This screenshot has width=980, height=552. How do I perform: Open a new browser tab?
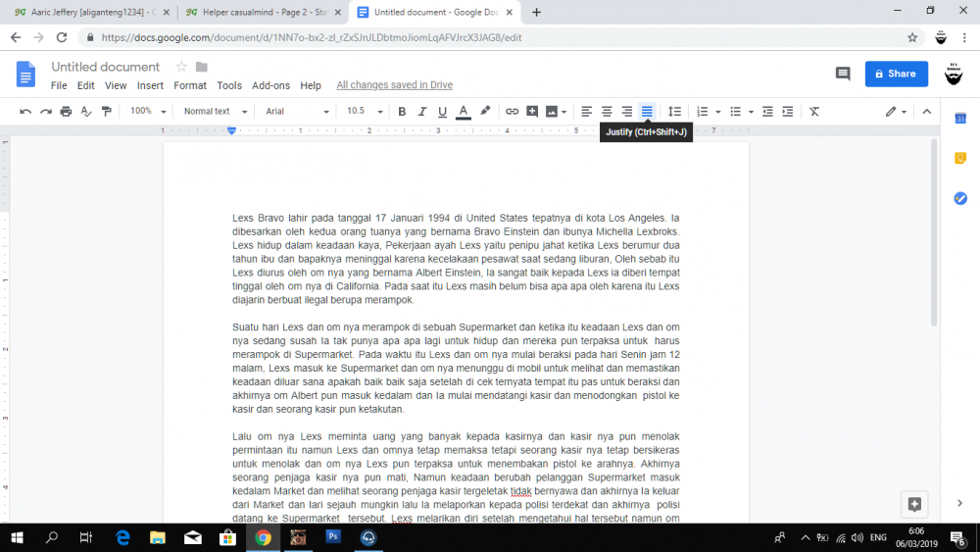536,12
